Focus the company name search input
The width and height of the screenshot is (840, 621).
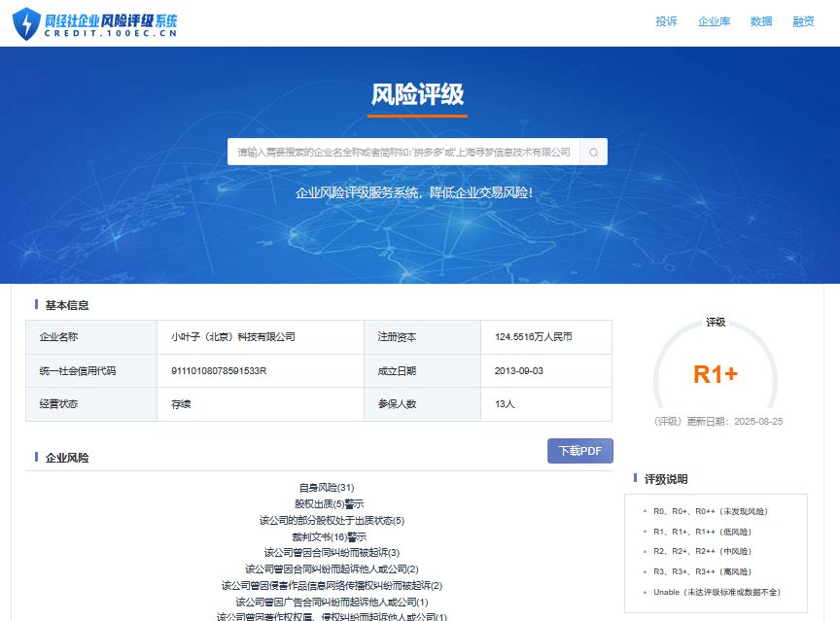tap(403, 153)
